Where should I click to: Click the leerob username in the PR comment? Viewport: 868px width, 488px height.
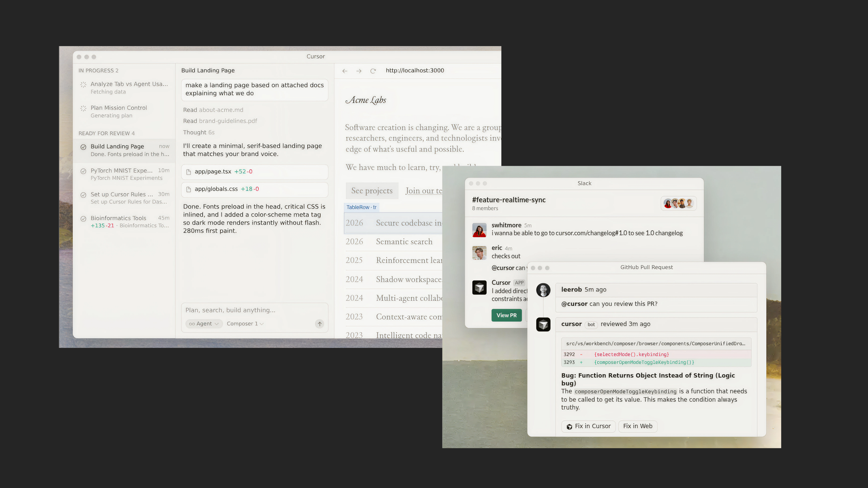coord(571,290)
